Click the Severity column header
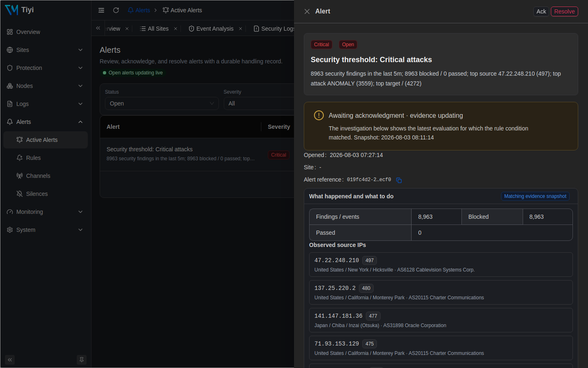 click(279, 127)
